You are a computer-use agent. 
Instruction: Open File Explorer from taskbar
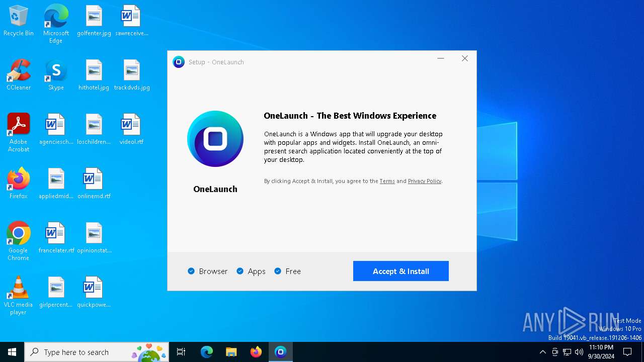[x=231, y=352]
